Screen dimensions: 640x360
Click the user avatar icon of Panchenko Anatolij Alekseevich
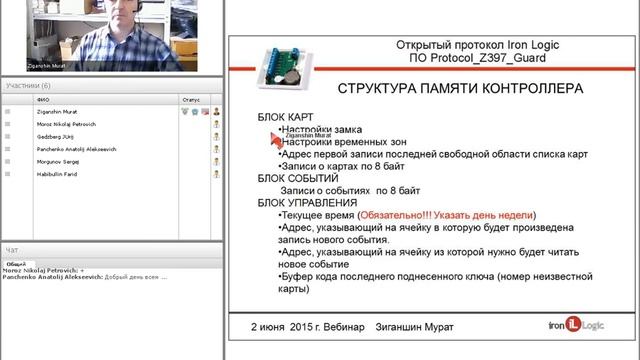(x=216, y=149)
